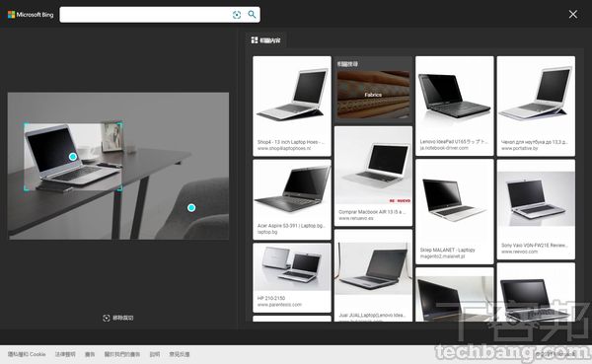Open the Juai JUAI Laptop Lenovo Idea result
The height and width of the screenshot is (364, 592).
point(373,276)
